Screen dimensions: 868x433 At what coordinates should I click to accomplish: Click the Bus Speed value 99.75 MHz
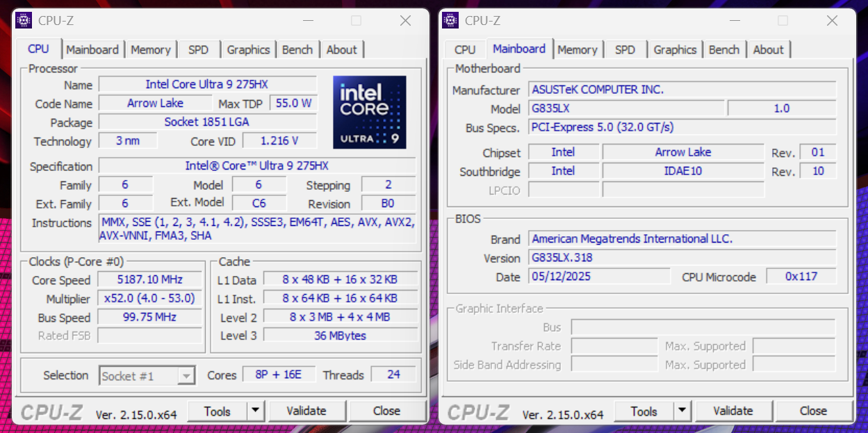[149, 317]
